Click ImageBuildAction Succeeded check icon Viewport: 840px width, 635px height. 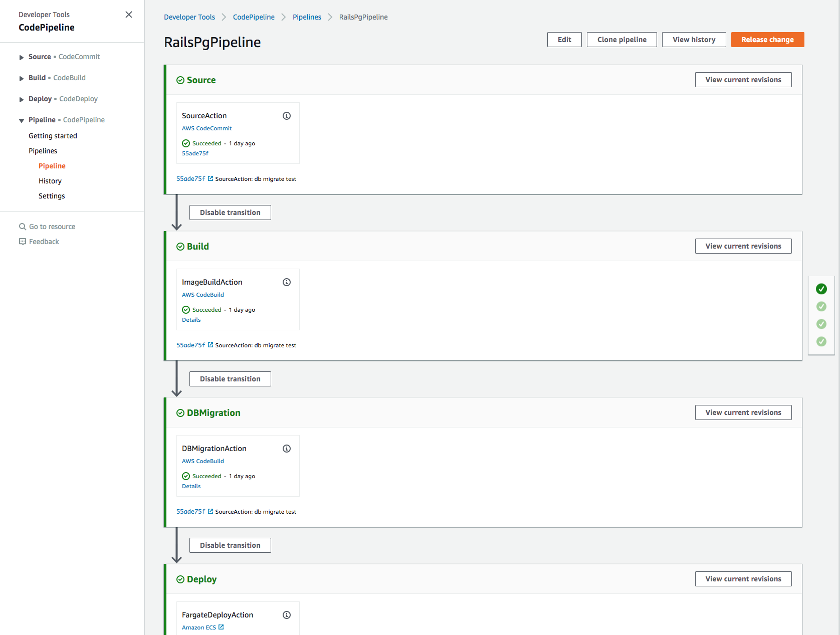tap(186, 310)
